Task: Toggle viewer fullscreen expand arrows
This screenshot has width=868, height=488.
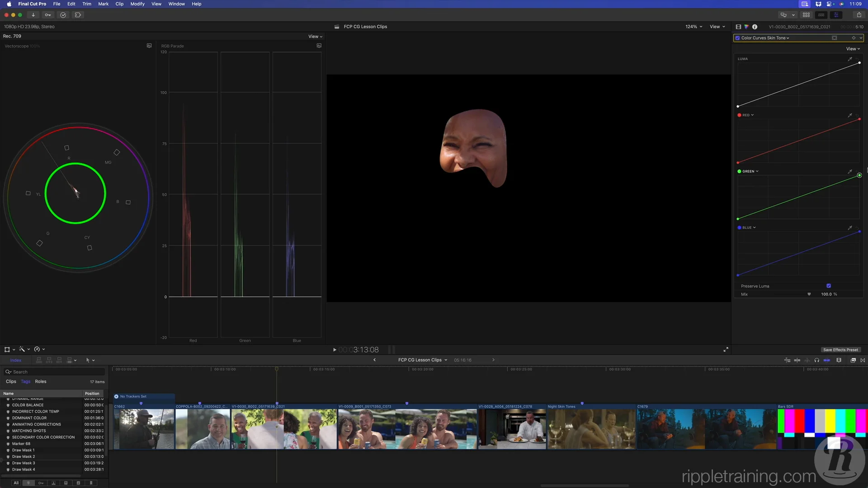Action: click(x=726, y=350)
